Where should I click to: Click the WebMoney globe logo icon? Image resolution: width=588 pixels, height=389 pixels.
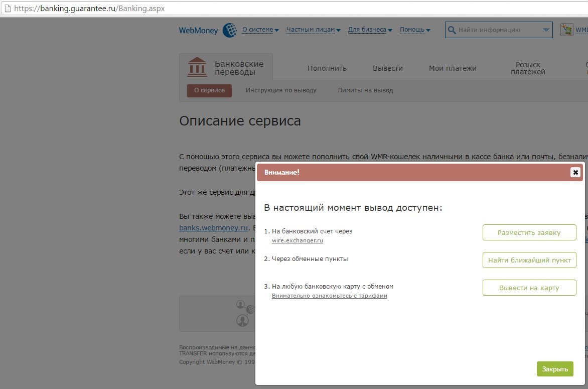click(x=229, y=30)
